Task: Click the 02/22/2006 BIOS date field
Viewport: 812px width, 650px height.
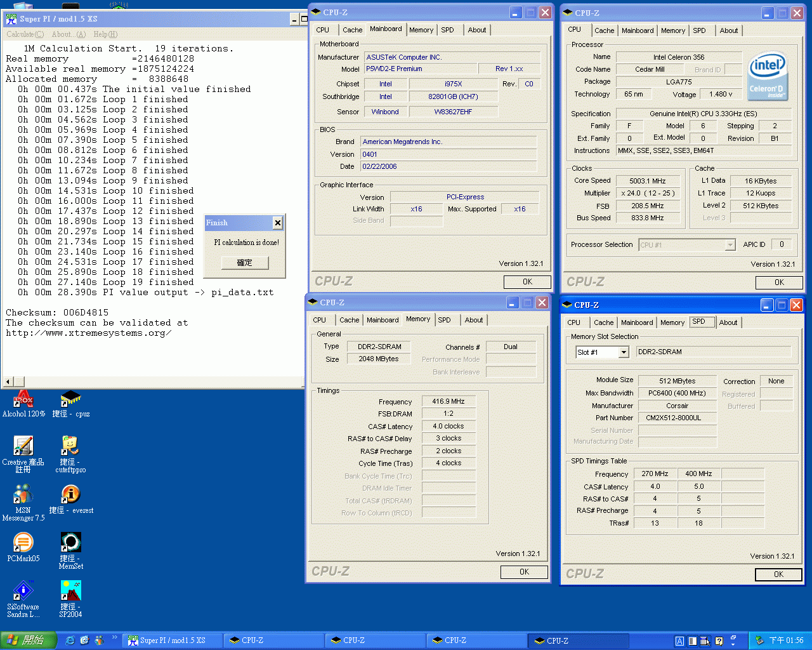Action: 449,166
